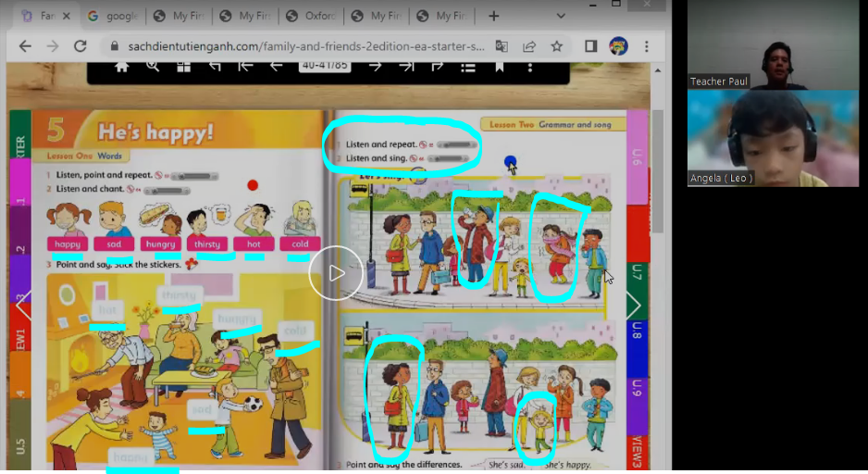Click the go-forward curved arrow in flipbook toolbar
Viewport: 868px width, 474px height.
tap(438, 67)
